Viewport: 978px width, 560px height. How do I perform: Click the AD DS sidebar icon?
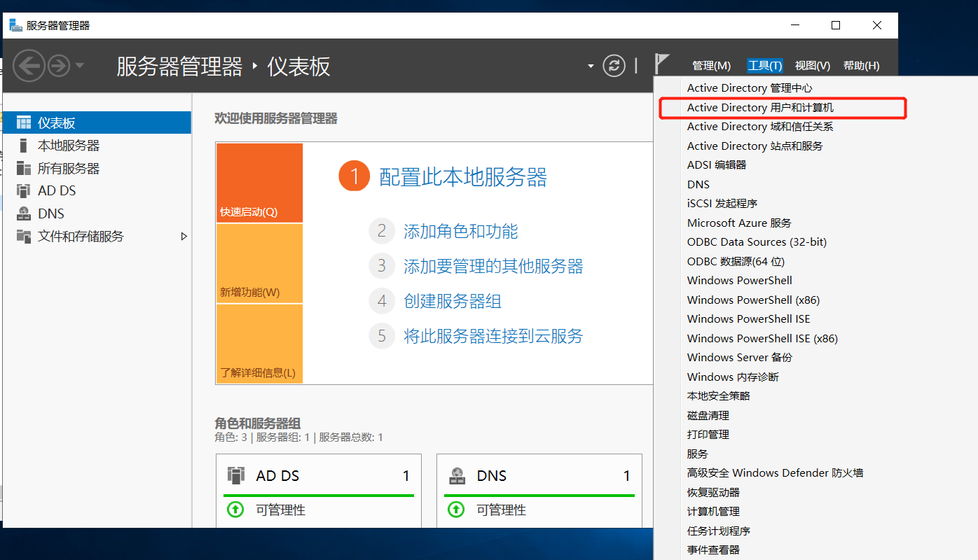pos(24,190)
